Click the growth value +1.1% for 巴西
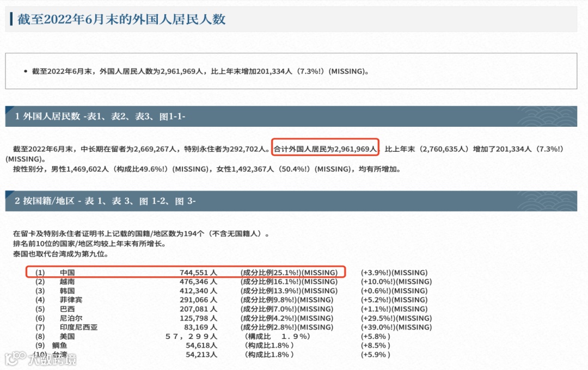Screen dimensions: 588x370 (394, 309)
